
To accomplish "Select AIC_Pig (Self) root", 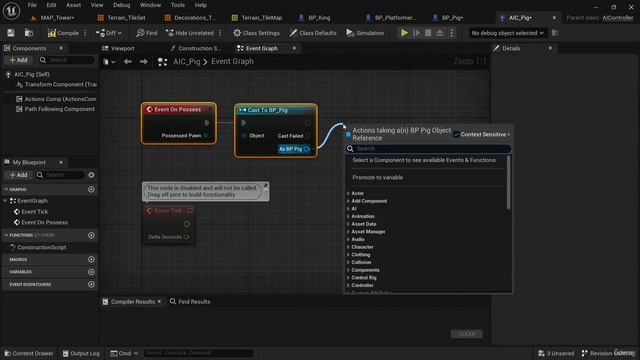I will (x=31, y=74).
